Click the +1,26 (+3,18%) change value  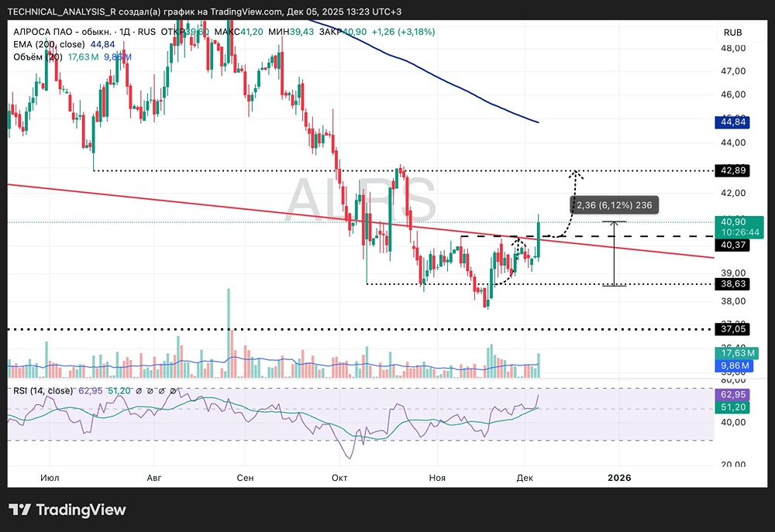[x=403, y=32]
